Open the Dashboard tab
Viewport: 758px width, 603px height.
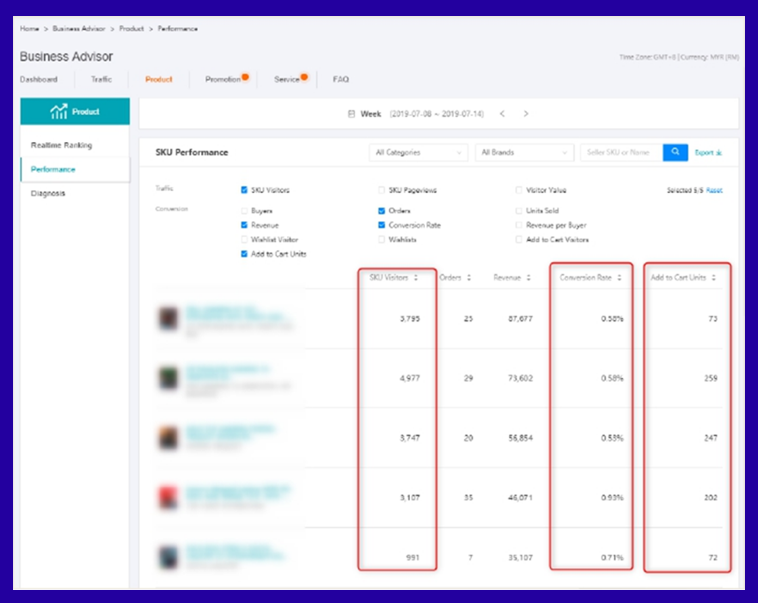pyautogui.click(x=39, y=79)
